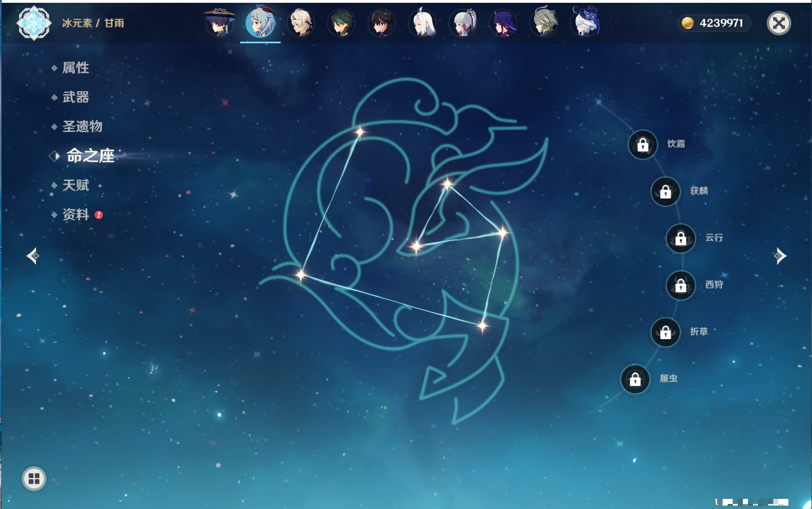Open the four-square grid menu button
The width and height of the screenshot is (812, 509).
coord(34,479)
